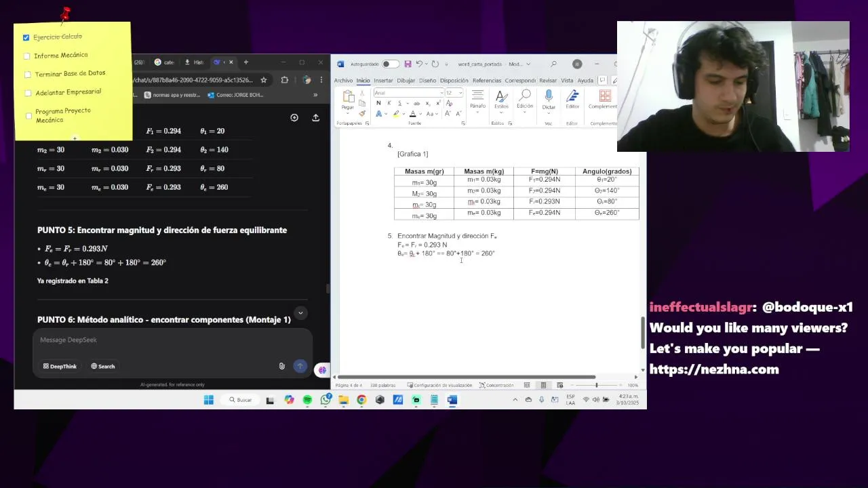Click the new chat icon in DeepSeek

click(x=294, y=117)
